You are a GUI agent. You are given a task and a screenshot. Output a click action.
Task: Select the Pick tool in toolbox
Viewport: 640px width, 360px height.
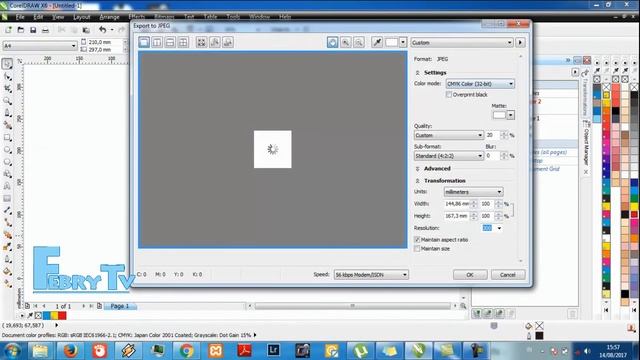[7, 64]
